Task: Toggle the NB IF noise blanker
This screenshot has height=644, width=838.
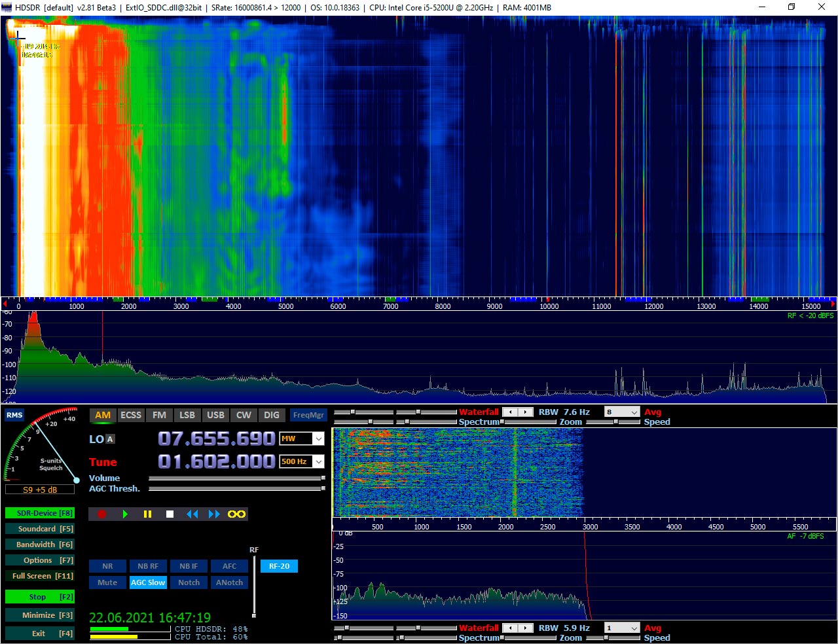Action: pyautogui.click(x=189, y=566)
